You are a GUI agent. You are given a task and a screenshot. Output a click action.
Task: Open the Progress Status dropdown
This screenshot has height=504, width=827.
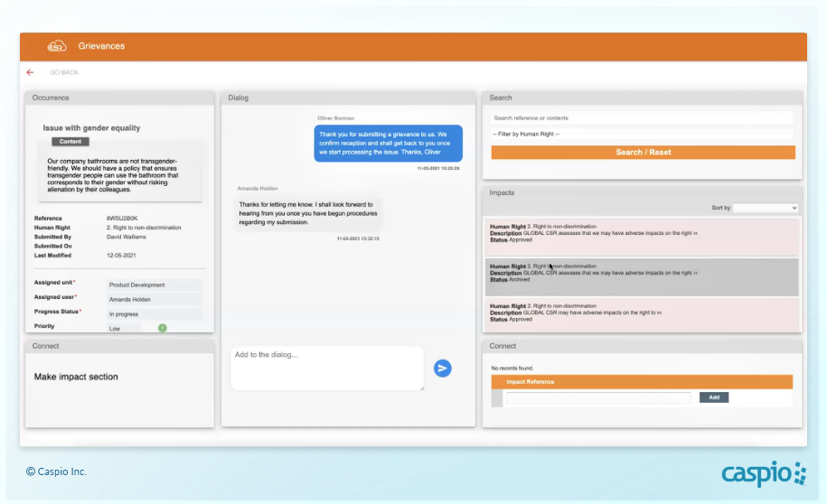coord(154,313)
